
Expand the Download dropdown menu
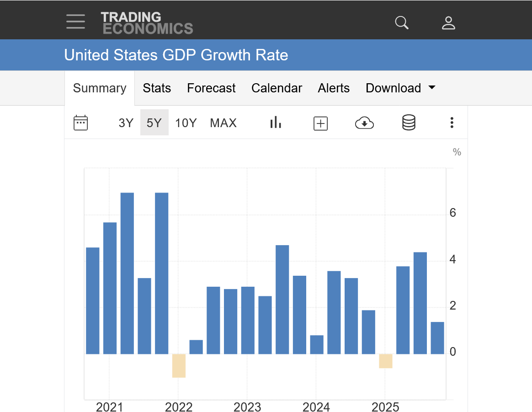coord(400,88)
